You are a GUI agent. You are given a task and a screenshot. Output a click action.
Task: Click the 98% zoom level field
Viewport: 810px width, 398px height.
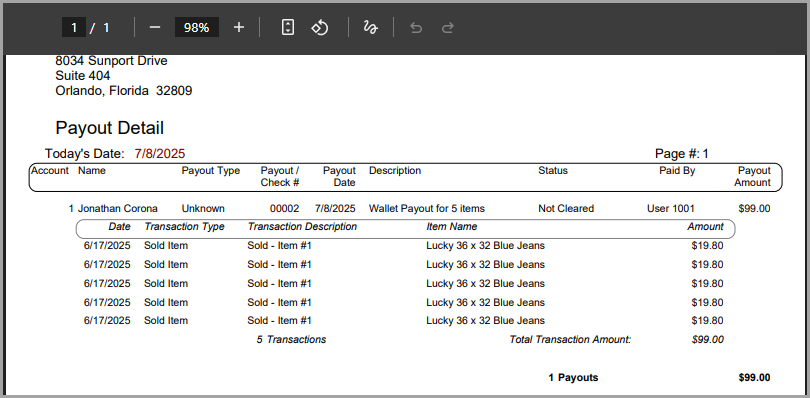click(197, 27)
